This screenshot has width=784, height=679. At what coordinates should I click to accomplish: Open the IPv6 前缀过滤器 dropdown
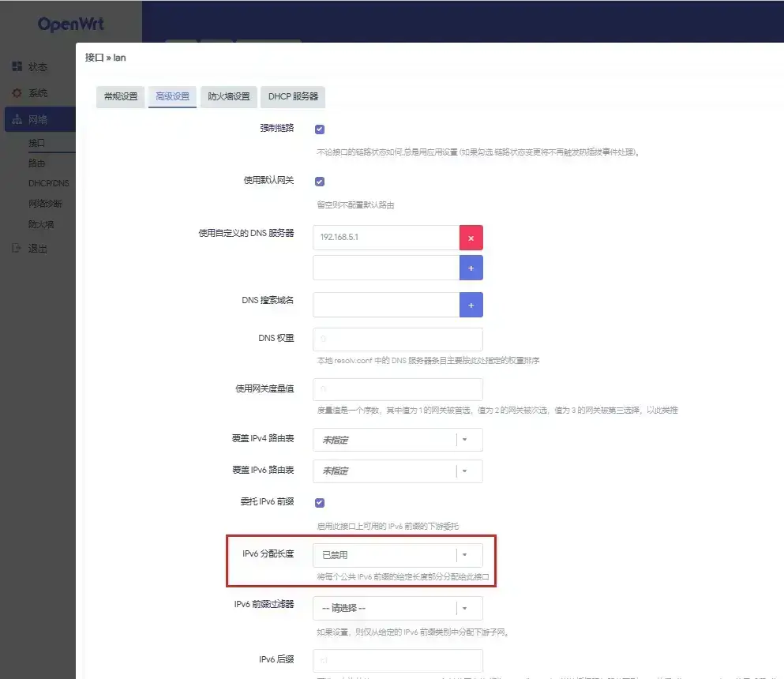point(397,608)
